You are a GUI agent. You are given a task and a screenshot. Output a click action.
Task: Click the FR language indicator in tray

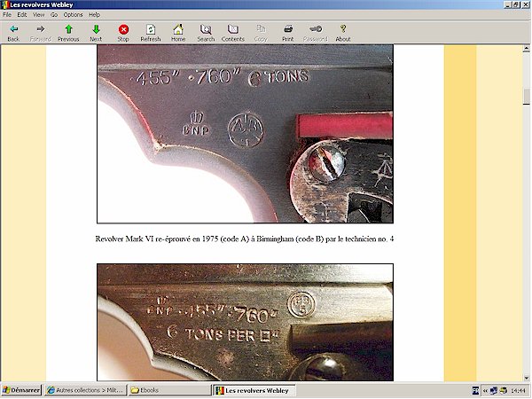(475, 391)
